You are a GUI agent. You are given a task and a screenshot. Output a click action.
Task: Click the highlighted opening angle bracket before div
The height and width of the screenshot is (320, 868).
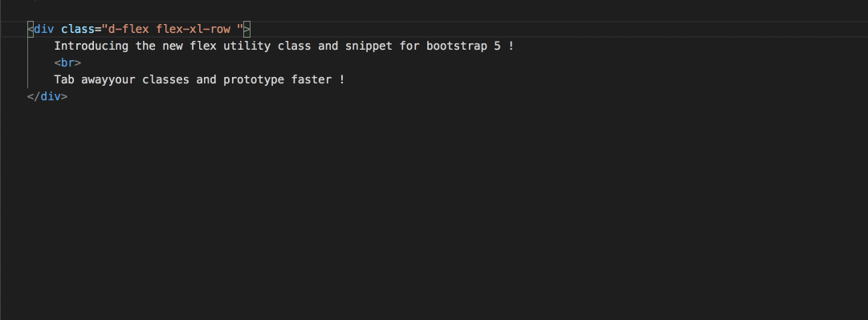click(x=31, y=29)
